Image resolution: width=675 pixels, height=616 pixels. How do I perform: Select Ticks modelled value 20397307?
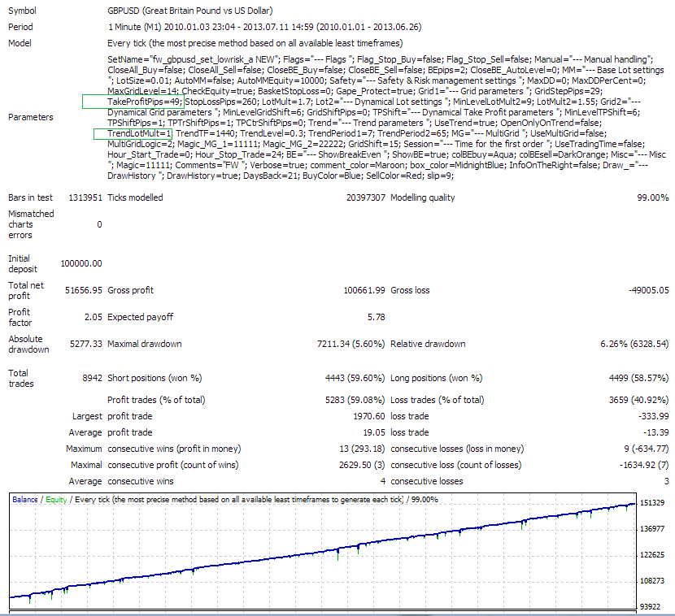pyautogui.click(x=365, y=197)
